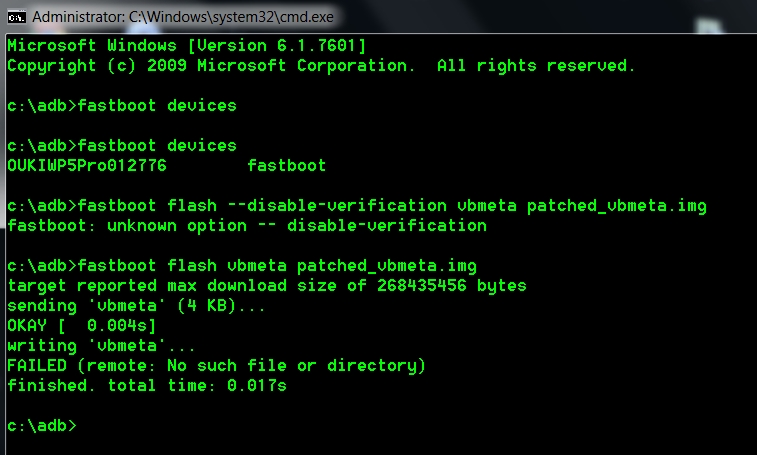This screenshot has height=455, width=757.
Task: Click the Administrator cmd.exe title bar text
Action: pos(183,17)
